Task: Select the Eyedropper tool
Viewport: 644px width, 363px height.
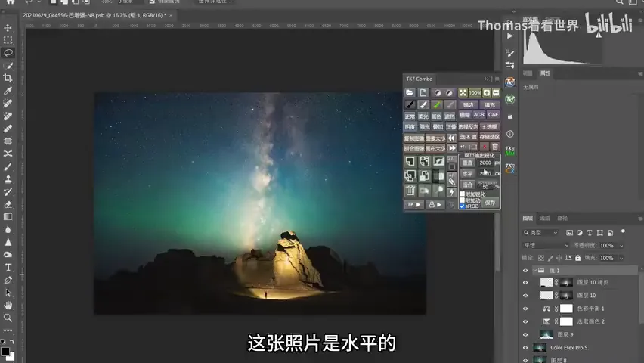Action: pos(8,91)
